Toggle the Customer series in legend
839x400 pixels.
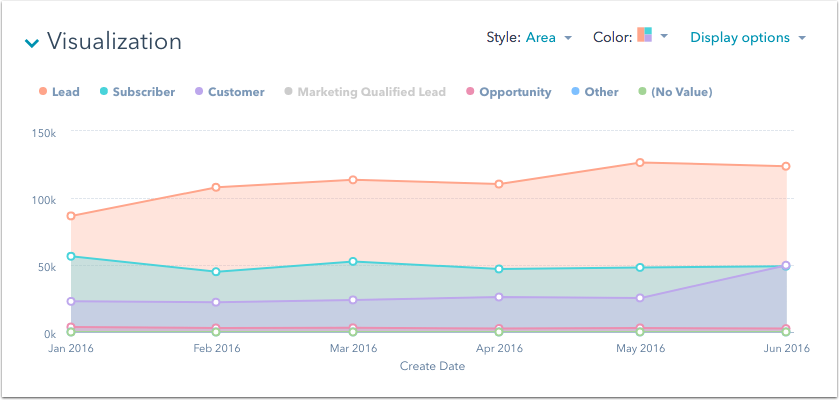tap(230, 92)
